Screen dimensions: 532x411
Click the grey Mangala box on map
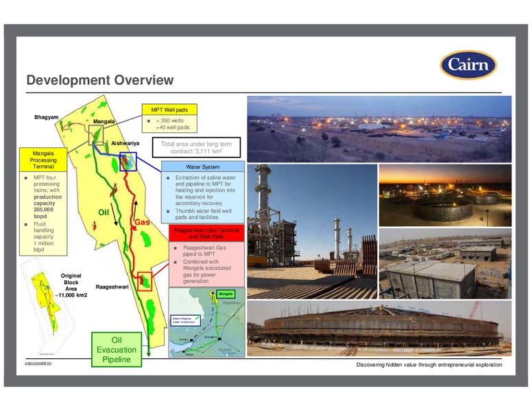[96, 135]
